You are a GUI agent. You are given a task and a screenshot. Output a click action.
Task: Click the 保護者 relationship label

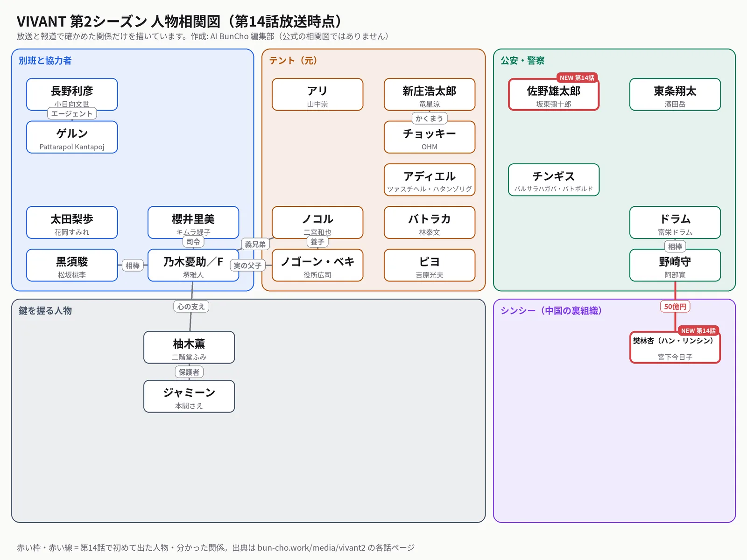click(189, 372)
